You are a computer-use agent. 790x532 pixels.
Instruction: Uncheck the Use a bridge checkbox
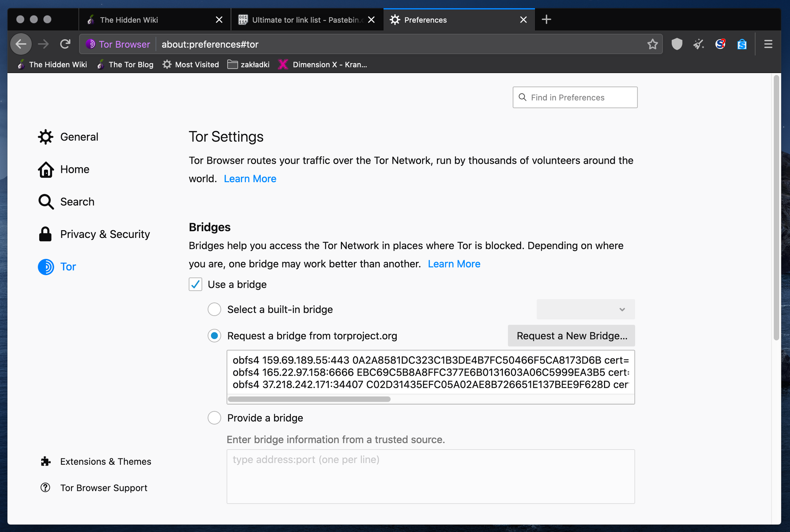(196, 284)
